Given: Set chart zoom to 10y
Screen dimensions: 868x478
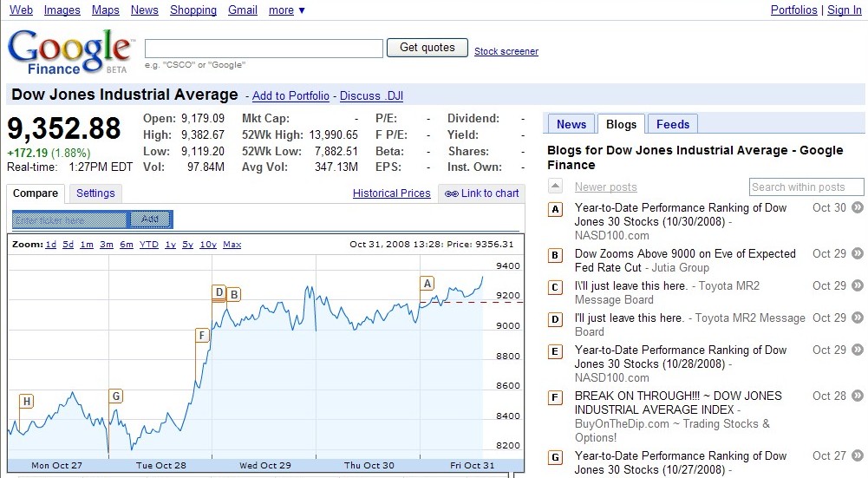Looking at the screenshot, I should tap(208, 245).
